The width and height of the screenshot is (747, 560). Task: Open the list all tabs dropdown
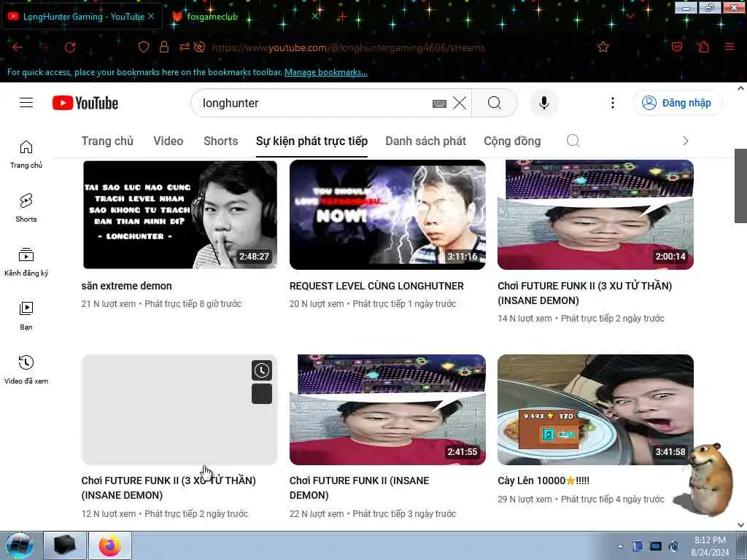(x=630, y=17)
